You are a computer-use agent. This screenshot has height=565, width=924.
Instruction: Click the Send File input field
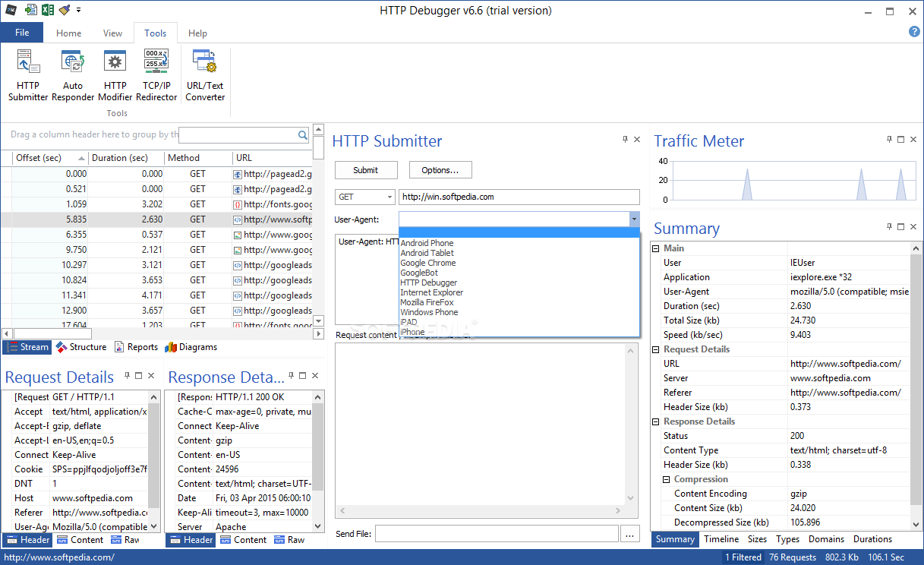pos(497,534)
